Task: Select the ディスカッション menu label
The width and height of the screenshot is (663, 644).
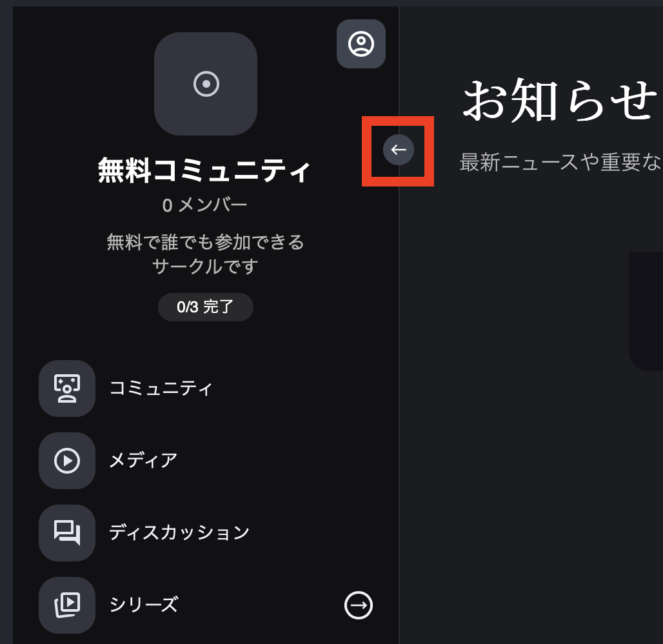Action: [180, 533]
